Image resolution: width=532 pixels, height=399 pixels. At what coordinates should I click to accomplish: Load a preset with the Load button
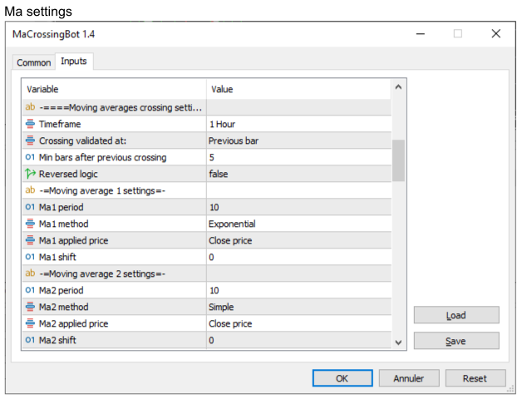pos(456,315)
